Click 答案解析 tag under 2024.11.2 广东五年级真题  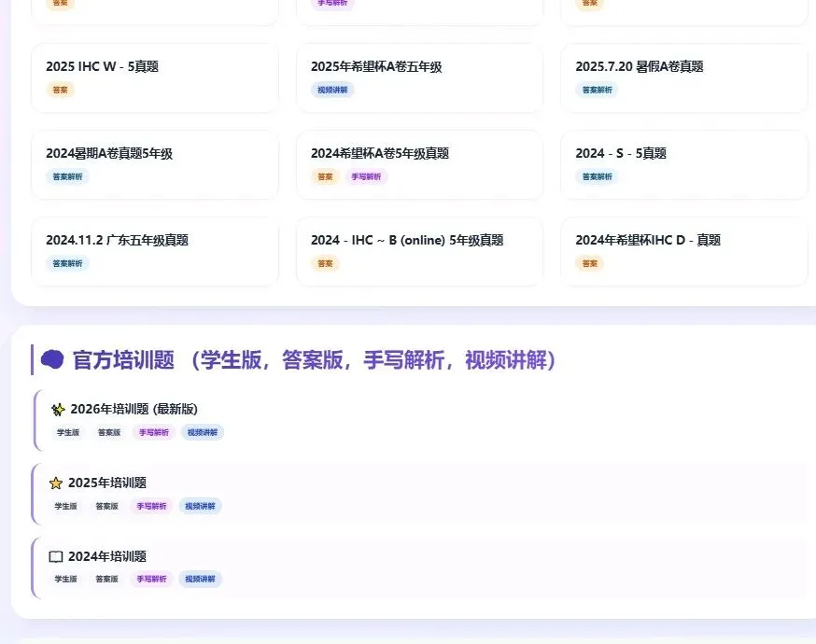[67, 264]
